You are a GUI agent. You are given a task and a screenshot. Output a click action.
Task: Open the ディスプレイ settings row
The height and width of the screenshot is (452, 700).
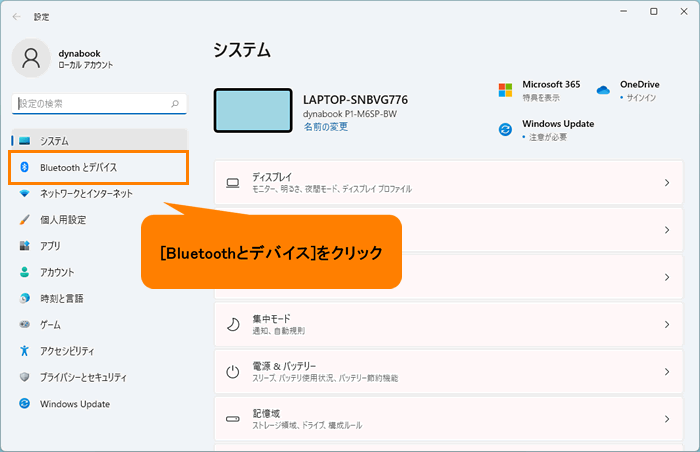[x=449, y=183]
